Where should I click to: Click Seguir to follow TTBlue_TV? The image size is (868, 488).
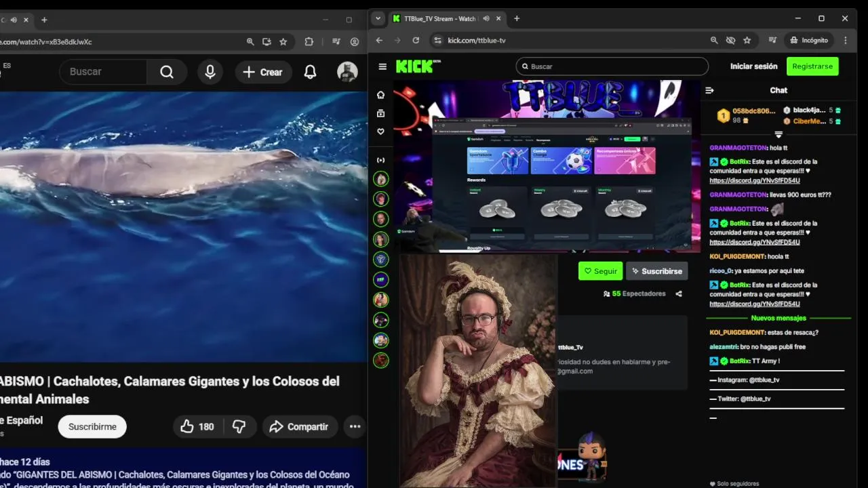point(600,271)
